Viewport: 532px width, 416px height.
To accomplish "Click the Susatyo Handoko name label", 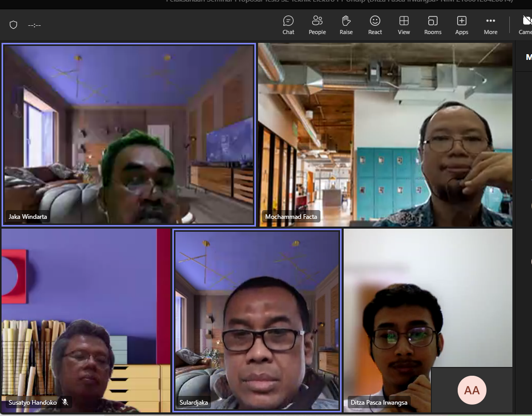I will click(33, 402).
